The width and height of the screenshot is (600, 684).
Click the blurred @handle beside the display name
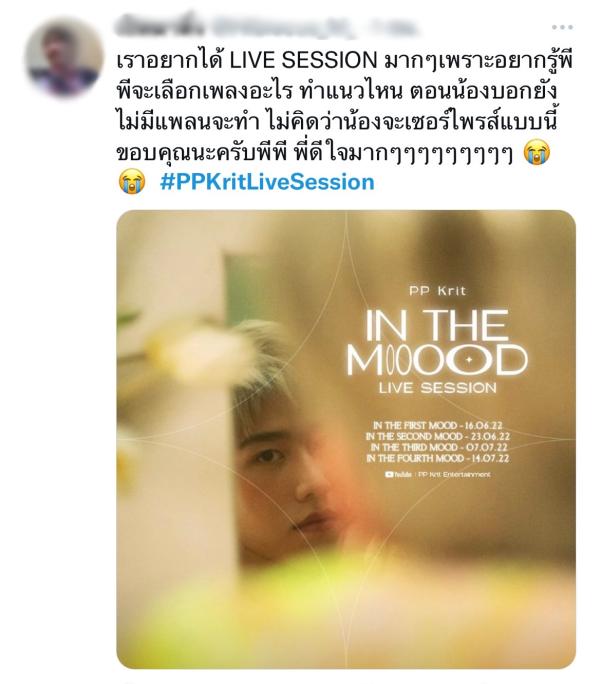click(283, 26)
